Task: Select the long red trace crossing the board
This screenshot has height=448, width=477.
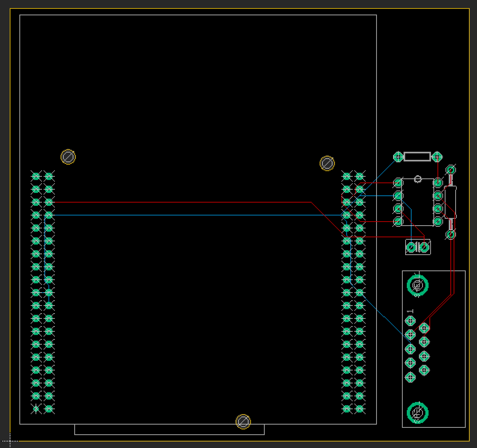Action: coord(182,202)
